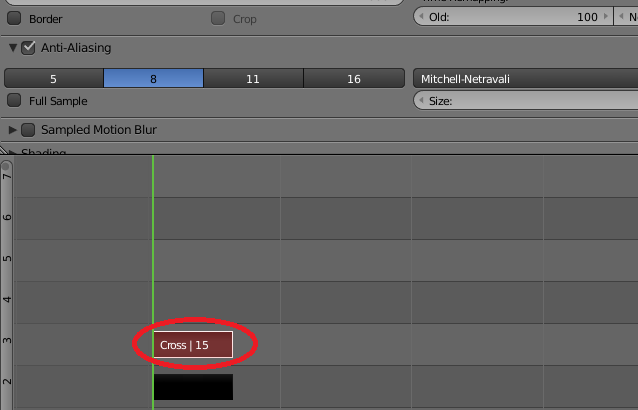Set anti-aliasing samples to 16
This screenshot has height=410, width=638.
pyautogui.click(x=354, y=78)
